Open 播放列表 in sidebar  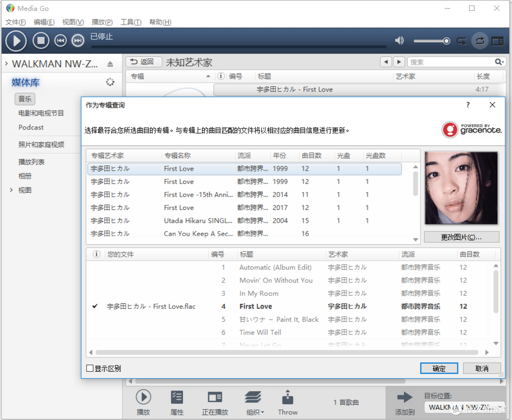(x=31, y=162)
